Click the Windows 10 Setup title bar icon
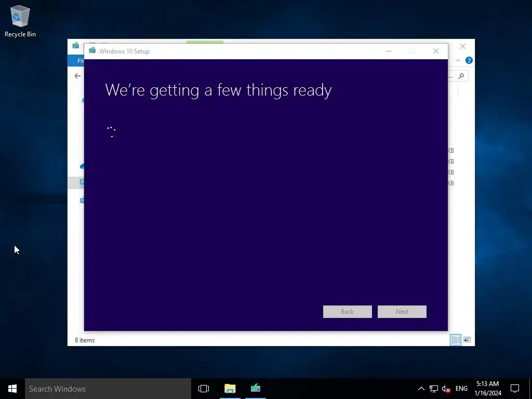 point(92,51)
